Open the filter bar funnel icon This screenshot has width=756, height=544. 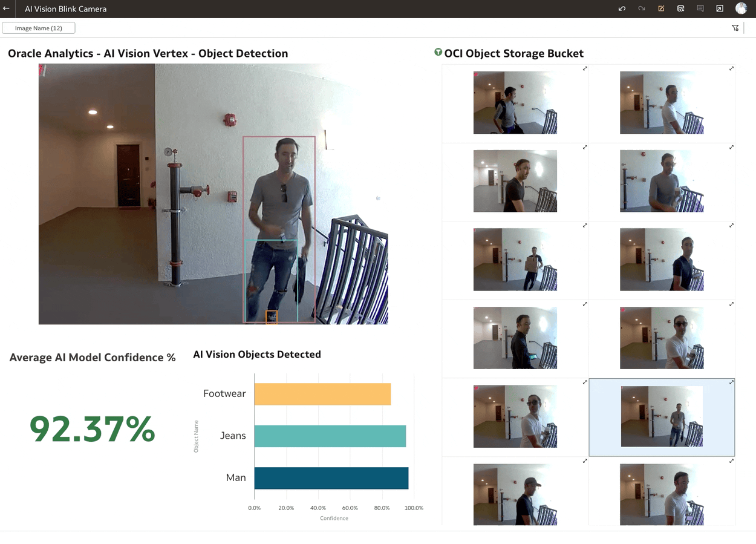(735, 28)
